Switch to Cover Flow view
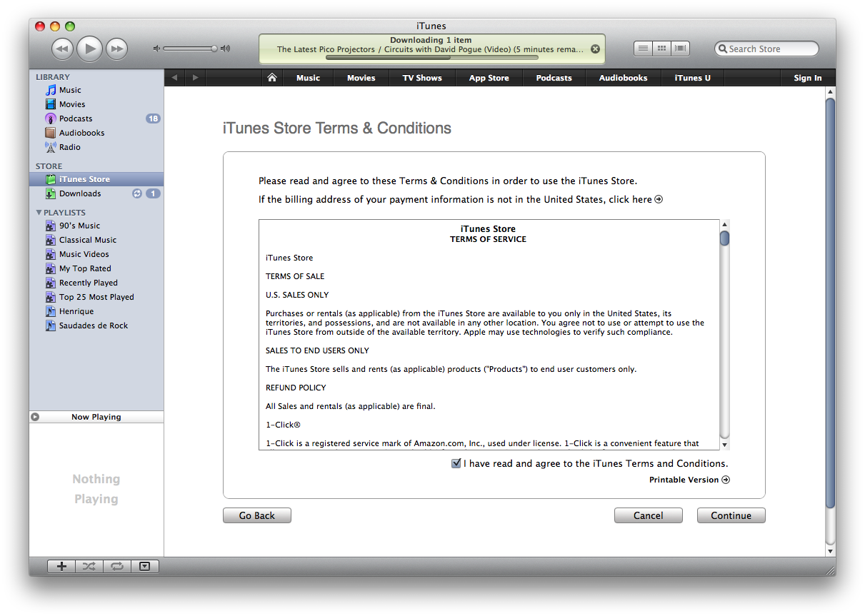Image resolution: width=865 pixels, height=616 pixels. 681,49
